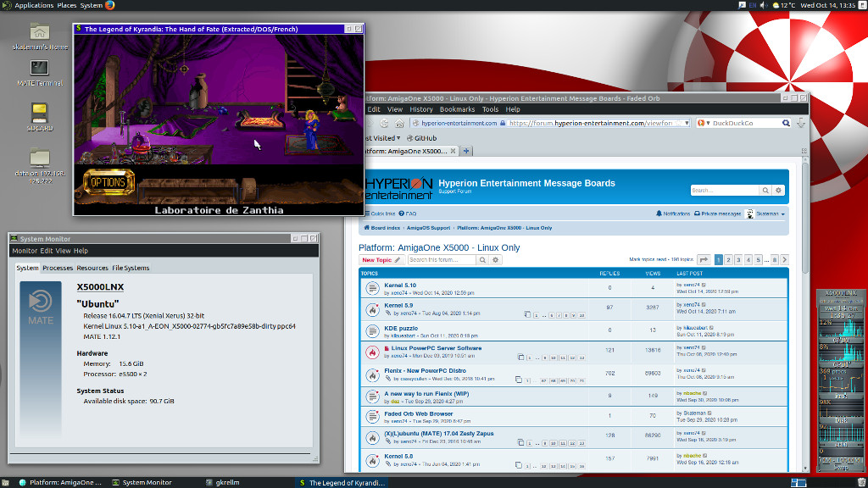
Task: Click OPTIONS button in the Kyrandia game
Action: tap(108, 183)
